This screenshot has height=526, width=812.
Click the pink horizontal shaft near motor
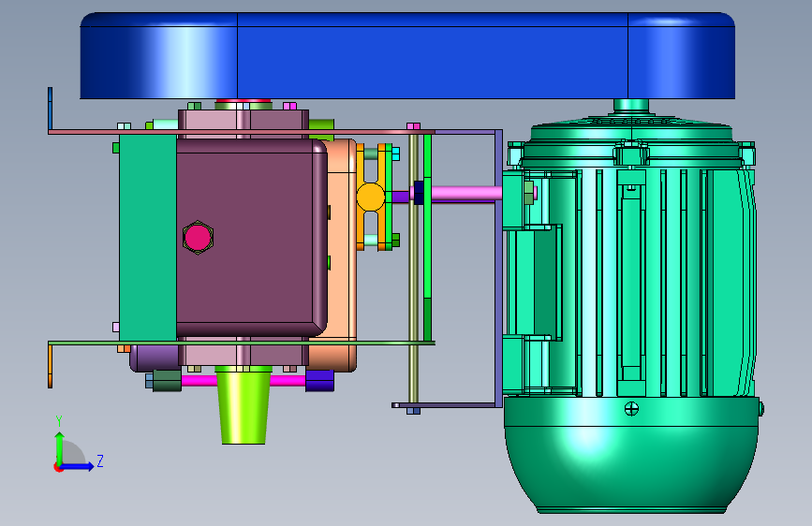pyautogui.click(x=466, y=193)
